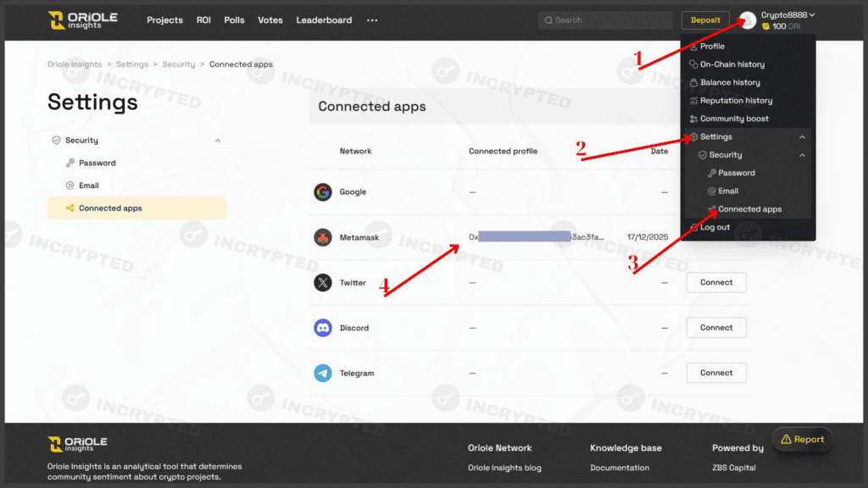Collapse the Security section in sidebar
The image size is (868, 488).
(218, 140)
